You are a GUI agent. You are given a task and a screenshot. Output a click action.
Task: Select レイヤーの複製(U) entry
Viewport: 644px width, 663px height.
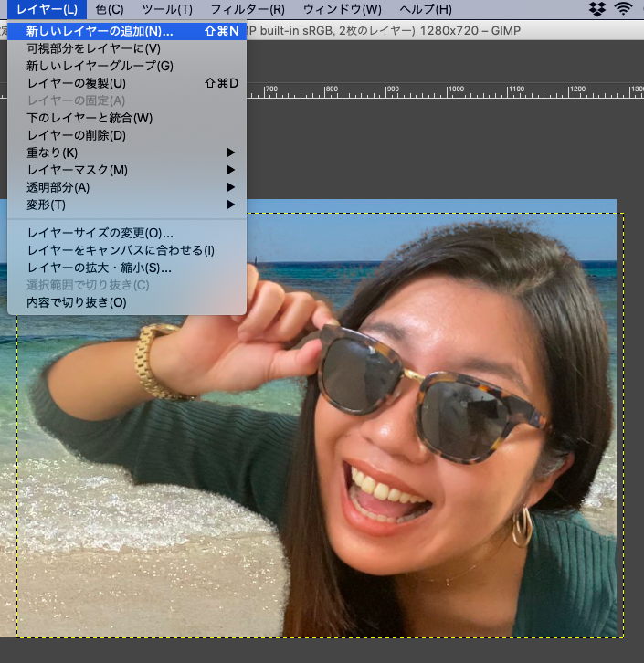(127, 83)
